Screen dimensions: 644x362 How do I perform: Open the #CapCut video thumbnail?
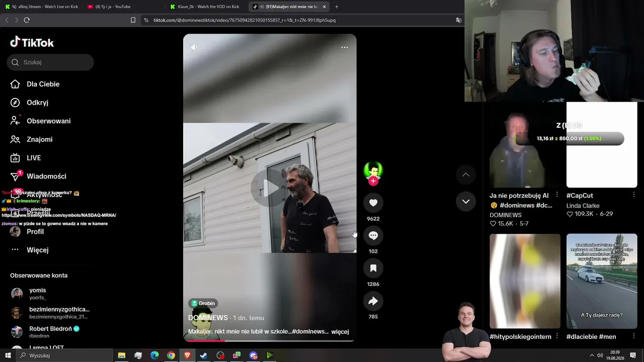tap(602, 145)
